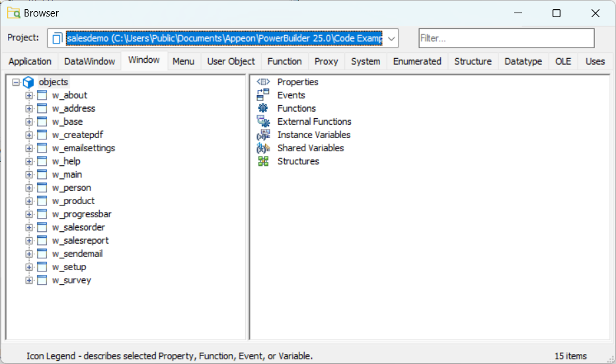Click the Structures icon
Image resolution: width=616 pixels, height=364 pixels.
[x=263, y=161]
